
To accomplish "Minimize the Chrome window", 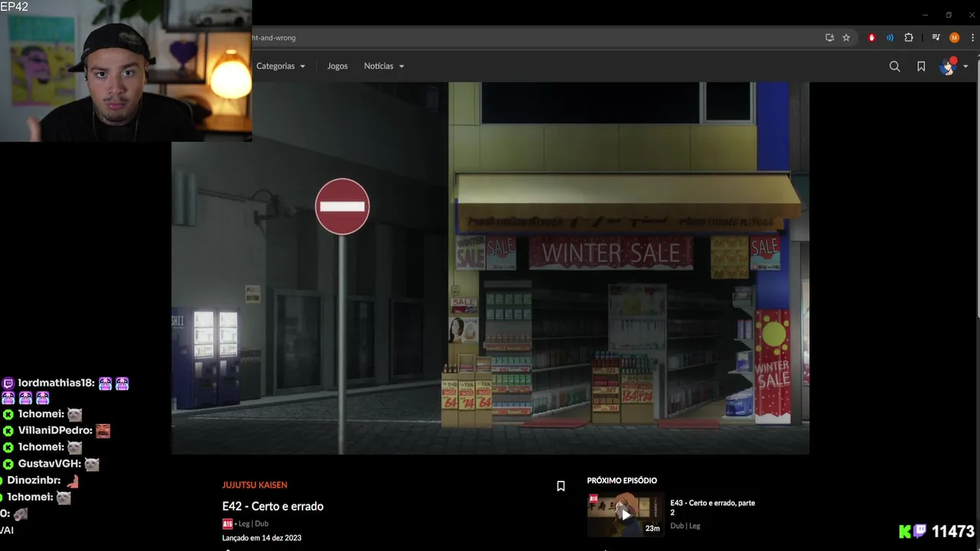I will click(925, 15).
